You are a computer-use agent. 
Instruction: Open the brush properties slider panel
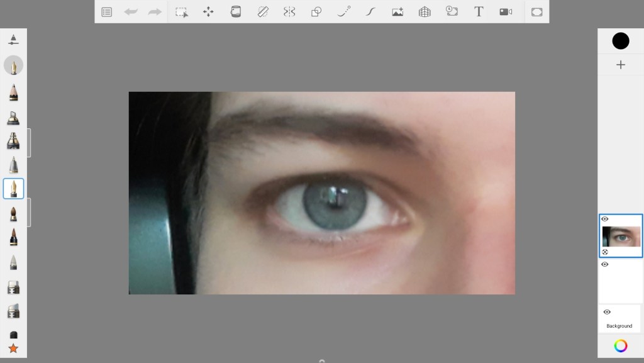pos(13,40)
